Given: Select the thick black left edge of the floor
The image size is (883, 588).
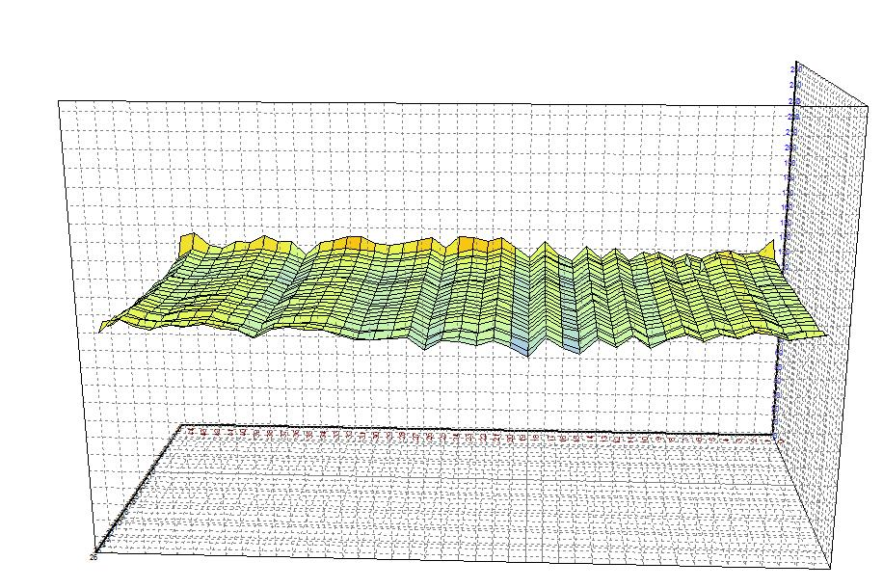Looking at the screenshot, I should click(x=135, y=491).
